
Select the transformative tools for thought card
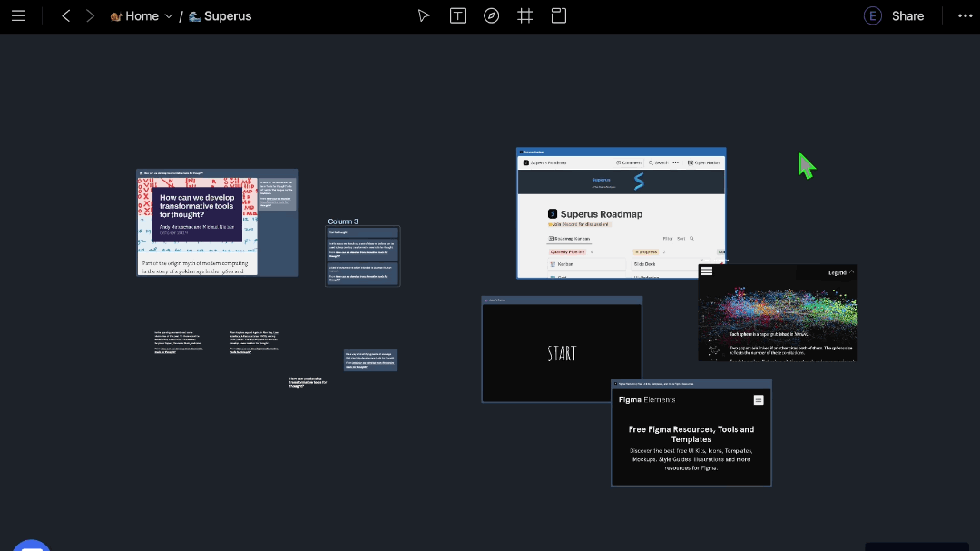pyautogui.click(x=217, y=222)
